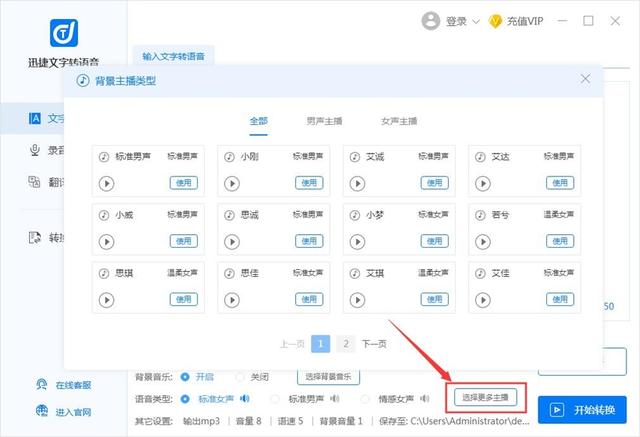
Task: Click 选择更多主播 button
Action: 485,397
